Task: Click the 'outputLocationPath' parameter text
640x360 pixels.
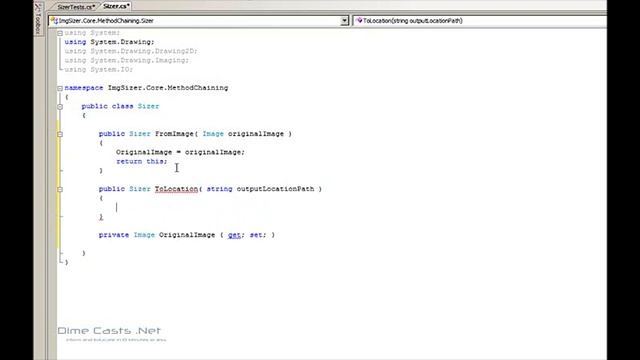Action: point(276,189)
